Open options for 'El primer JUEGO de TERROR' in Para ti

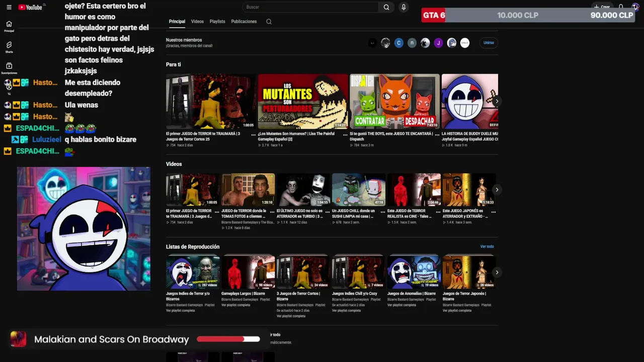(254, 135)
